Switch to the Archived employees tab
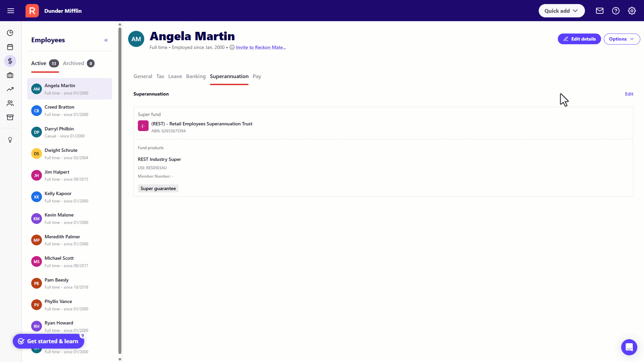The height and width of the screenshot is (362, 644). (x=74, y=63)
